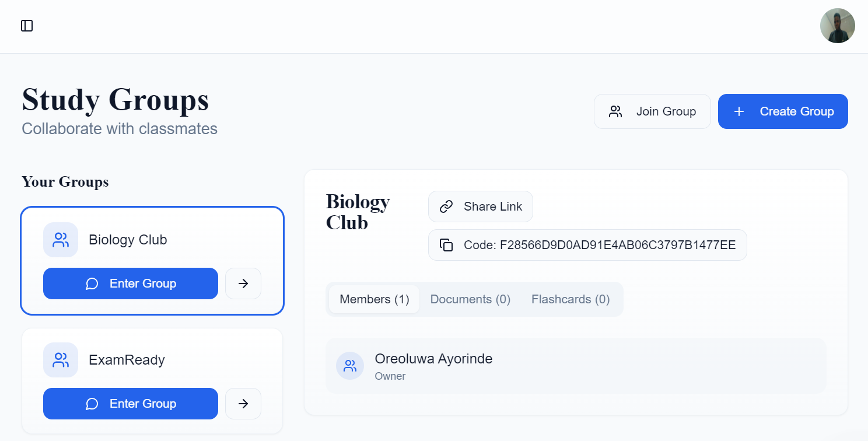
Task: Enter Group for Biology Club
Action: pos(131,283)
